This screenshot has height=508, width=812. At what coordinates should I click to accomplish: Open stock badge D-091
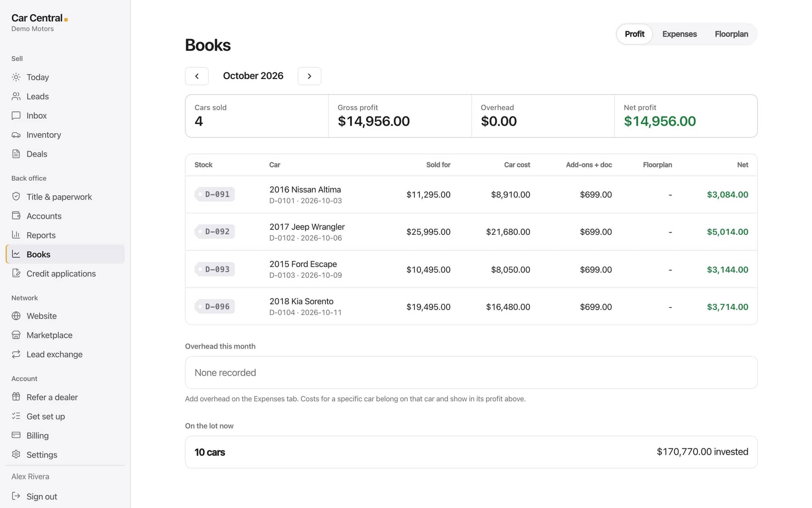[215, 194]
